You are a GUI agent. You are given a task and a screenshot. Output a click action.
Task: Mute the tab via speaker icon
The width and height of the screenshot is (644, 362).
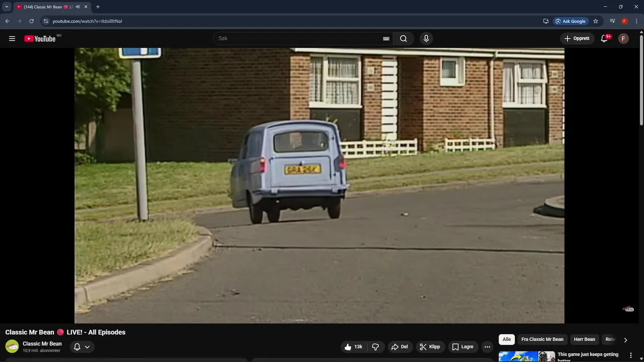coord(77,7)
